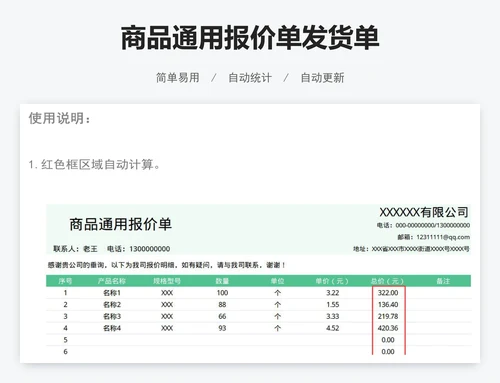Select the product cell 名称1
500x383 pixels.
click(112, 293)
